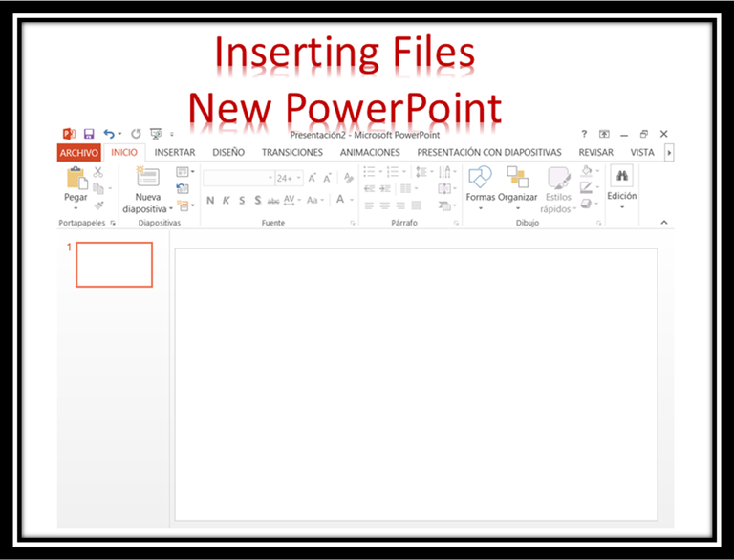Screen dimensions: 734x560
Task: Decrease list indent level icon
Action: (x=369, y=188)
